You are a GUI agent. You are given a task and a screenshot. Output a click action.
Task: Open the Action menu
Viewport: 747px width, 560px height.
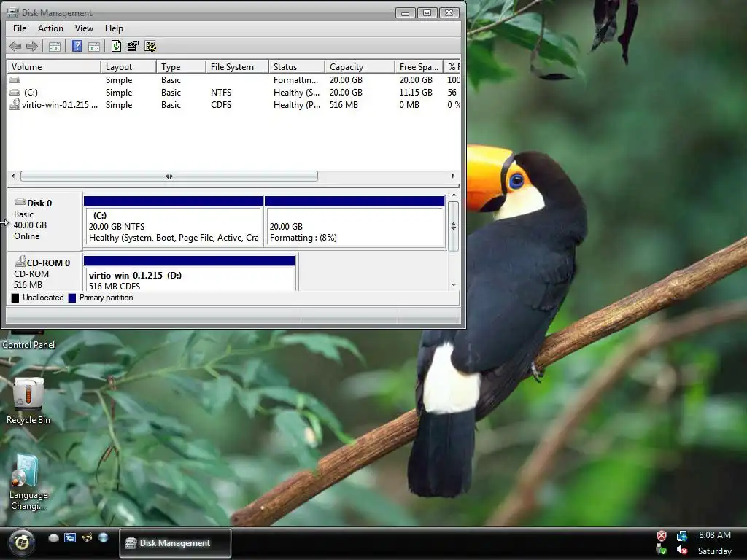pos(50,28)
